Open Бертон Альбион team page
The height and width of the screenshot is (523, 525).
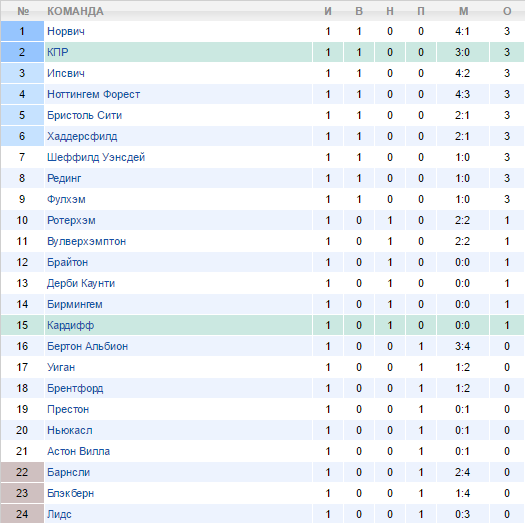87,346
